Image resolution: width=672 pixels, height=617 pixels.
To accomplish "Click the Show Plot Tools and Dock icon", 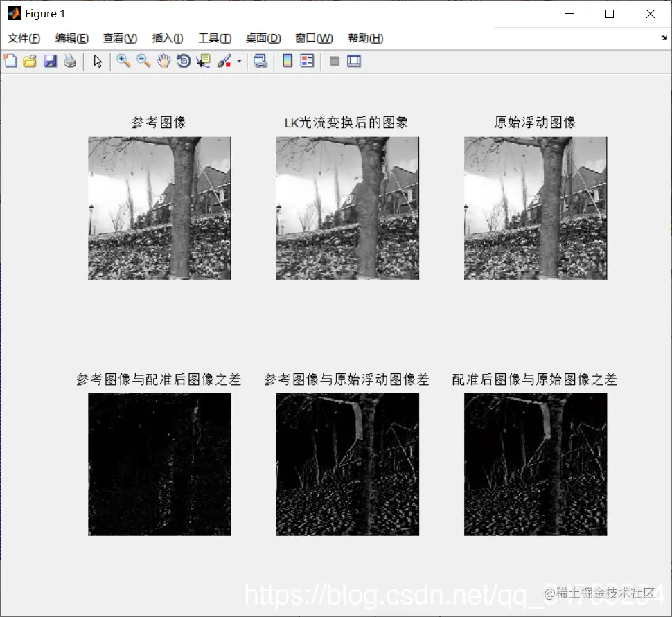I will click(354, 61).
